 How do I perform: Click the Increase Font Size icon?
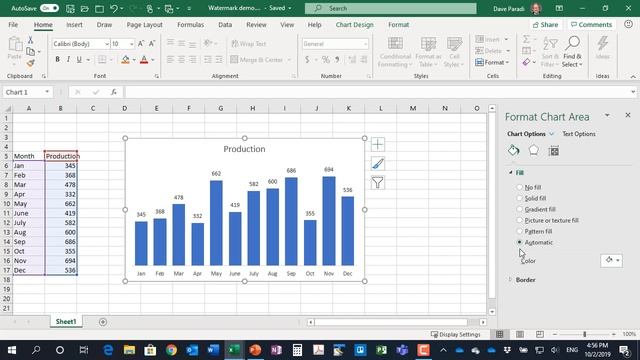141,44
